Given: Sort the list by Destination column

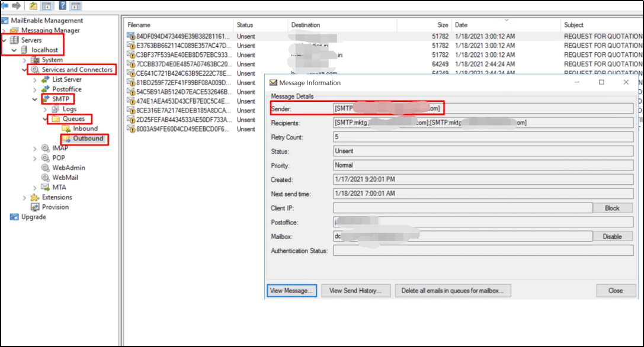Looking at the screenshot, I should pyautogui.click(x=342, y=25).
